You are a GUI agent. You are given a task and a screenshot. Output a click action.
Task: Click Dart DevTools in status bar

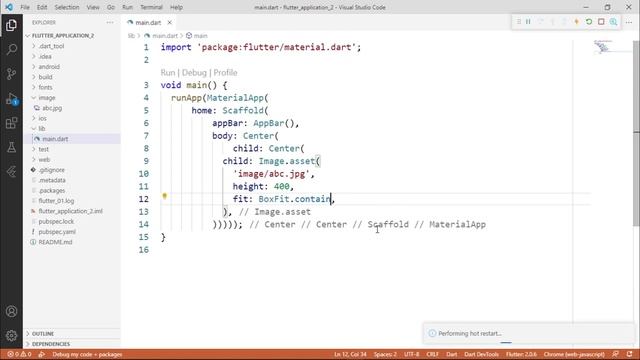click(481, 354)
